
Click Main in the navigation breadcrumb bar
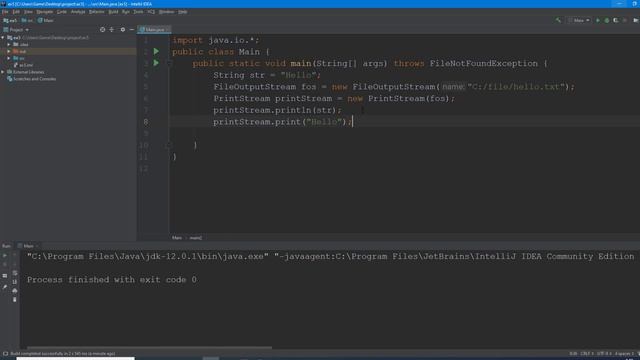[x=46, y=20]
